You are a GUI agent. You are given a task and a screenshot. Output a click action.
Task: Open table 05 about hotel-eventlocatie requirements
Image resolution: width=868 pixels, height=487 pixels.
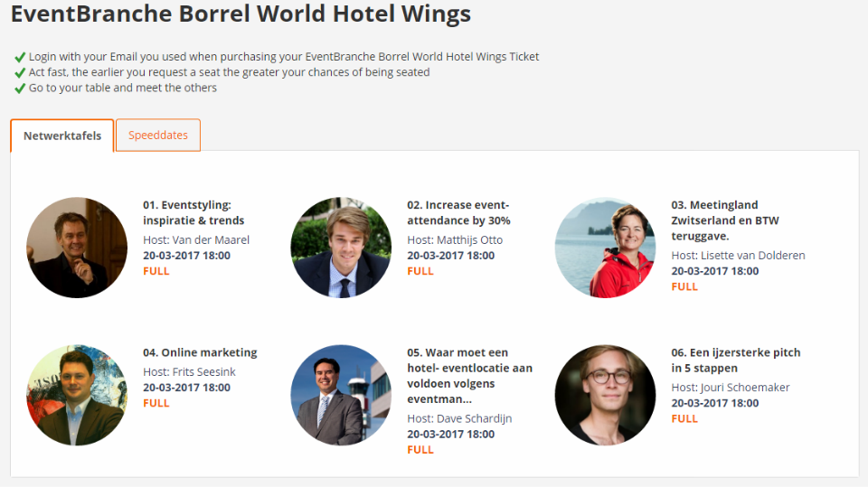pyautogui.click(x=469, y=375)
